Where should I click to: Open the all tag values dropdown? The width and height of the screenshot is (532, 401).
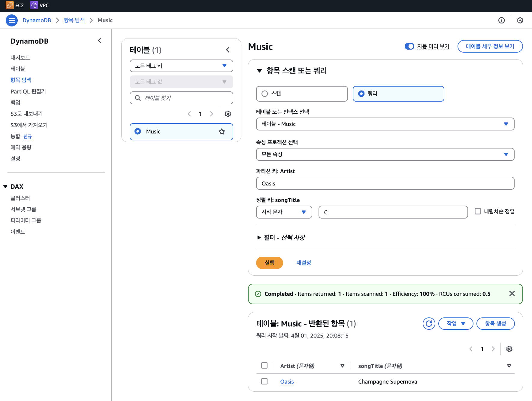tap(181, 82)
